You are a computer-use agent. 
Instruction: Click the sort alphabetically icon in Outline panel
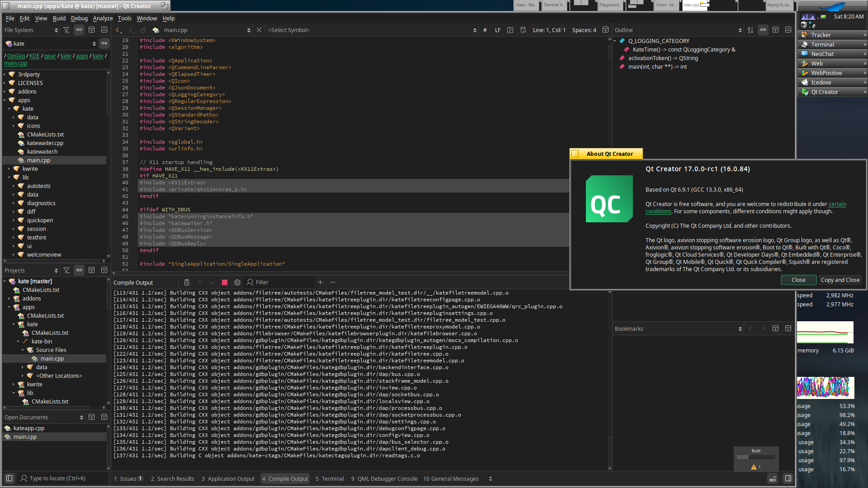pos(750,30)
